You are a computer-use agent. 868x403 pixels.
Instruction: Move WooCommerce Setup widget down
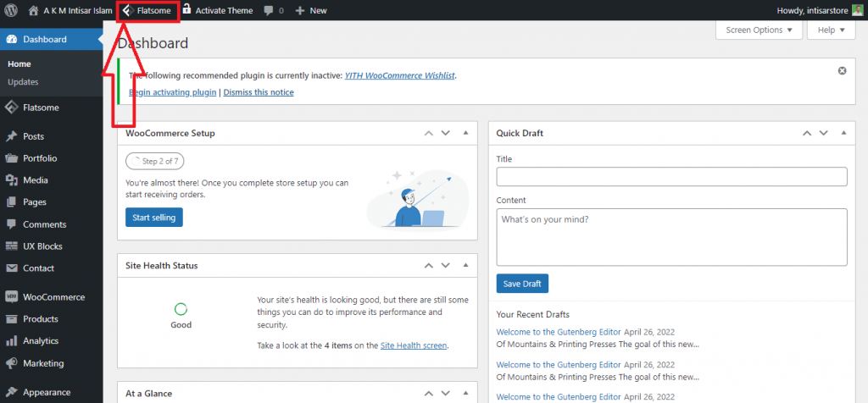click(x=446, y=133)
